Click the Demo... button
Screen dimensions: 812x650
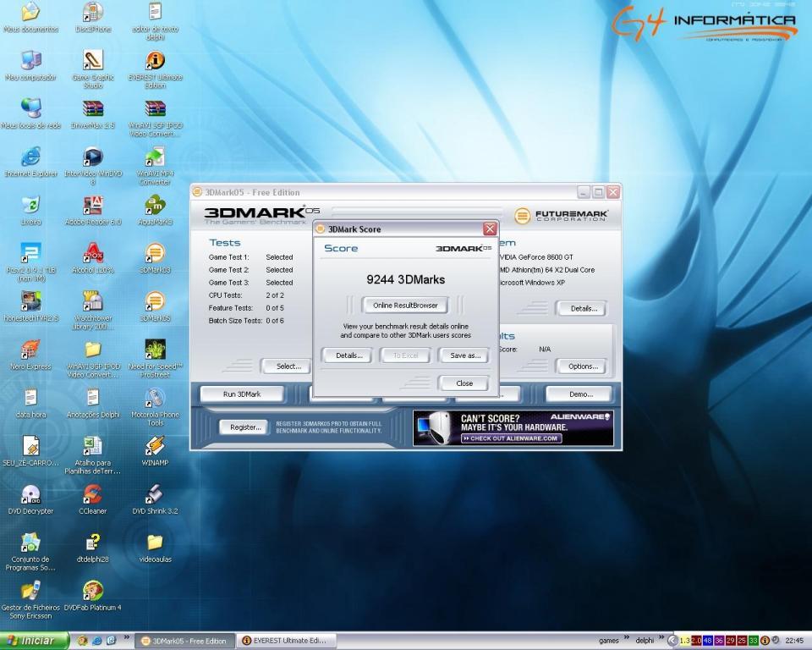click(x=580, y=394)
